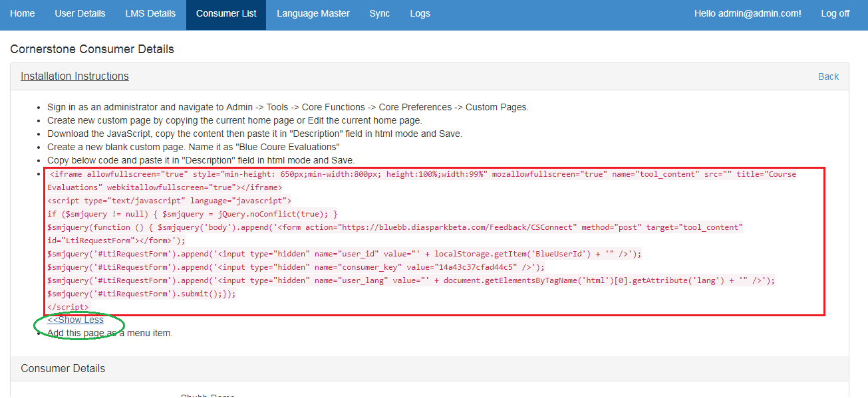Viewport: 868px width, 398px height.
Task: Click the LtiRequestForm submit code line
Action: coord(142,293)
